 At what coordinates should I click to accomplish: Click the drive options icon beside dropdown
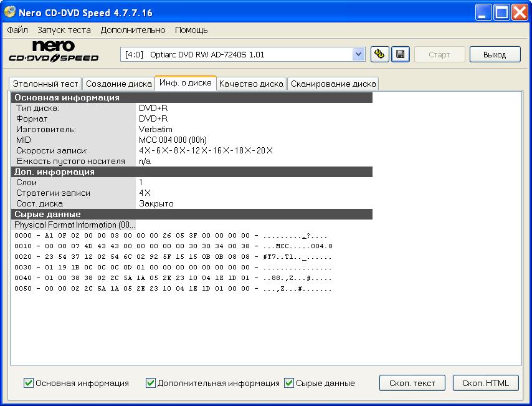(379, 54)
